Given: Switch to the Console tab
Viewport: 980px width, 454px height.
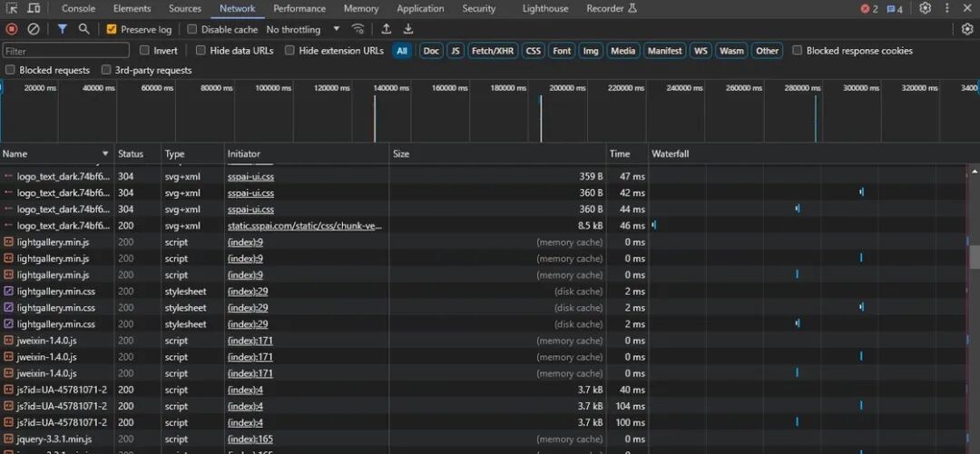Looking at the screenshot, I should (79, 9).
